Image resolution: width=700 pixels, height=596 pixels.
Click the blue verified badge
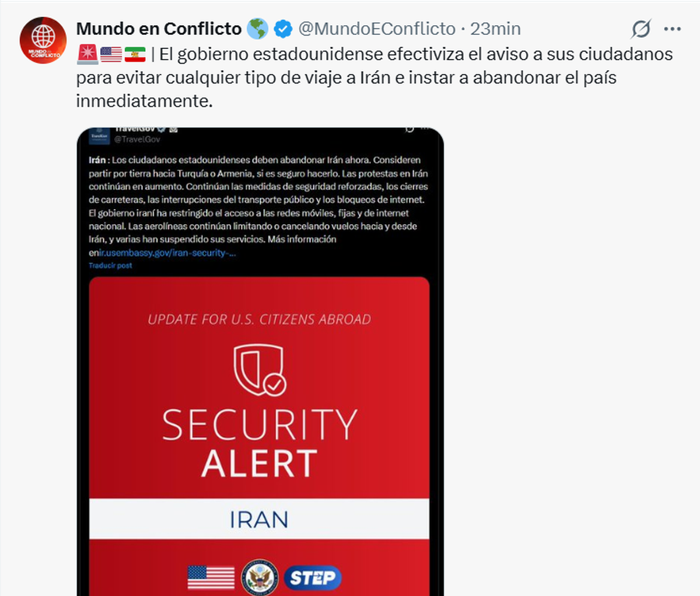point(283,29)
